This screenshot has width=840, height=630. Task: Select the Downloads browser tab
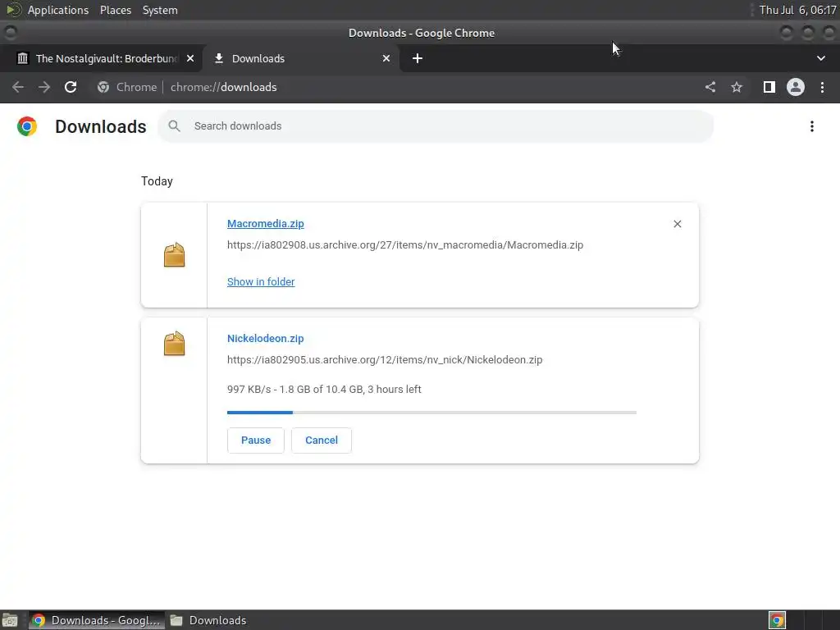point(302,58)
